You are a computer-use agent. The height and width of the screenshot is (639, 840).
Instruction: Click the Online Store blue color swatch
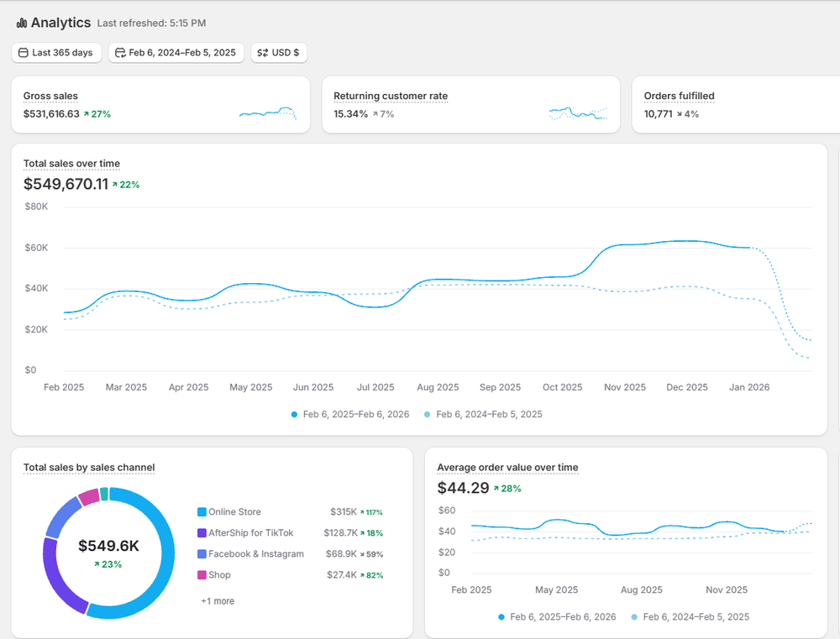[x=202, y=511]
